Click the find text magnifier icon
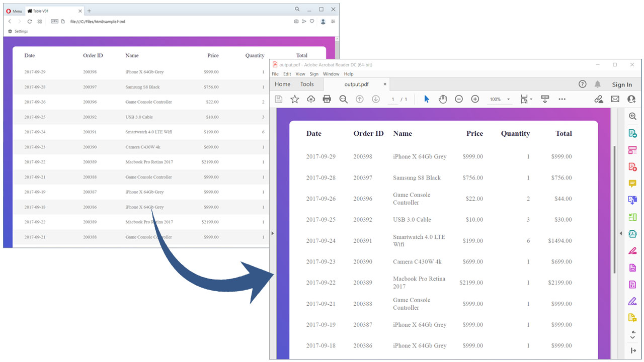The width and height of the screenshot is (644, 362). click(x=344, y=99)
